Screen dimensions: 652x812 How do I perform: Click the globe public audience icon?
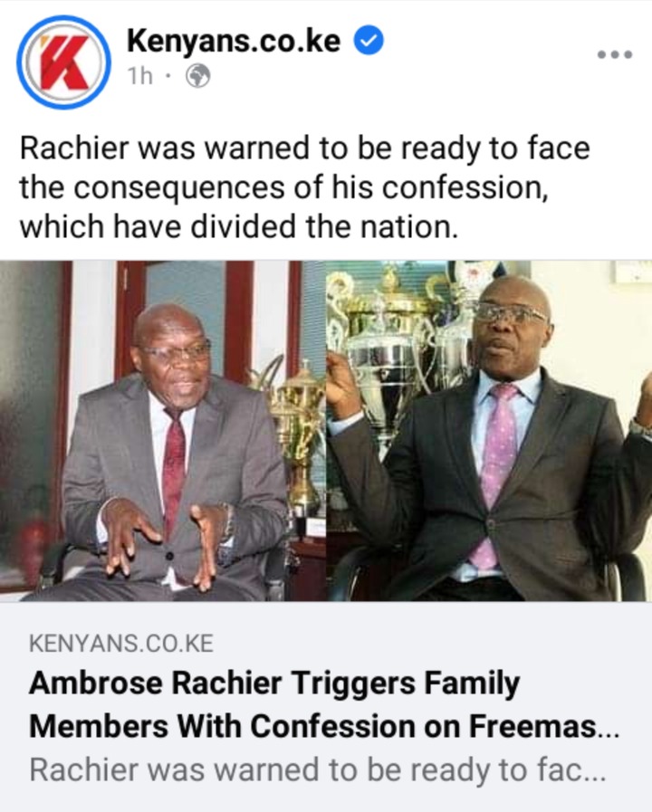[x=197, y=76]
